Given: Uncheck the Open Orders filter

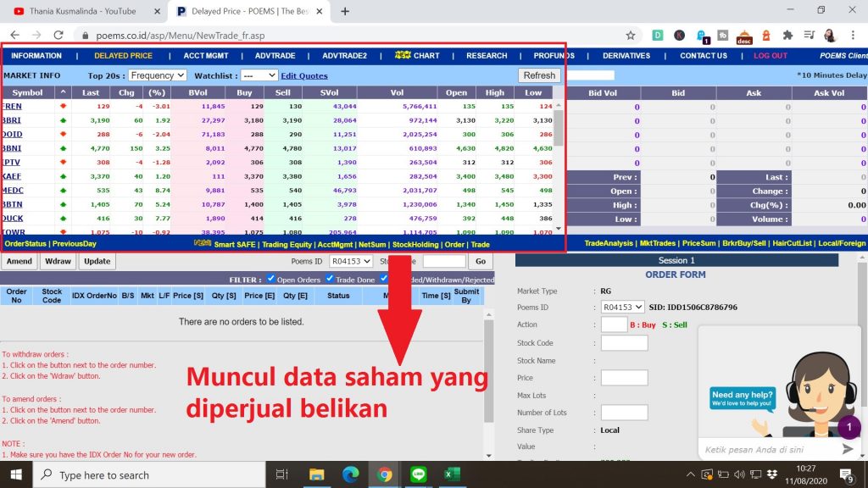Looking at the screenshot, I should coord(270,279).
